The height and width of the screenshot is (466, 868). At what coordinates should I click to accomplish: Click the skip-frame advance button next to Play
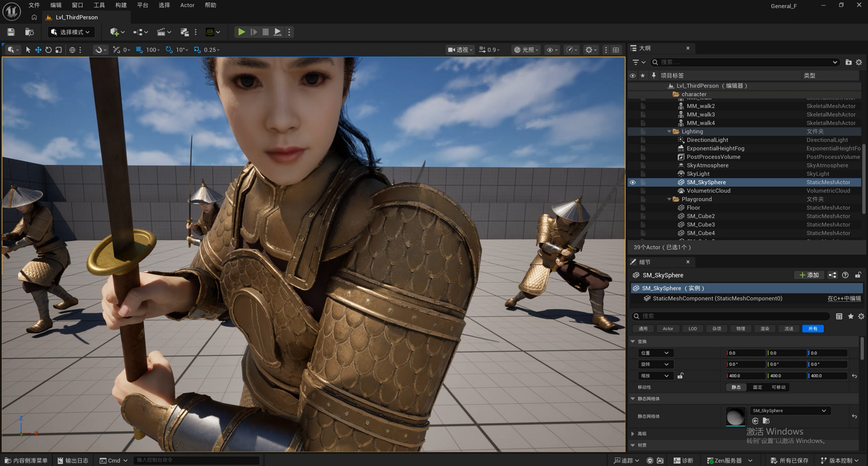(x=253, y=32)
